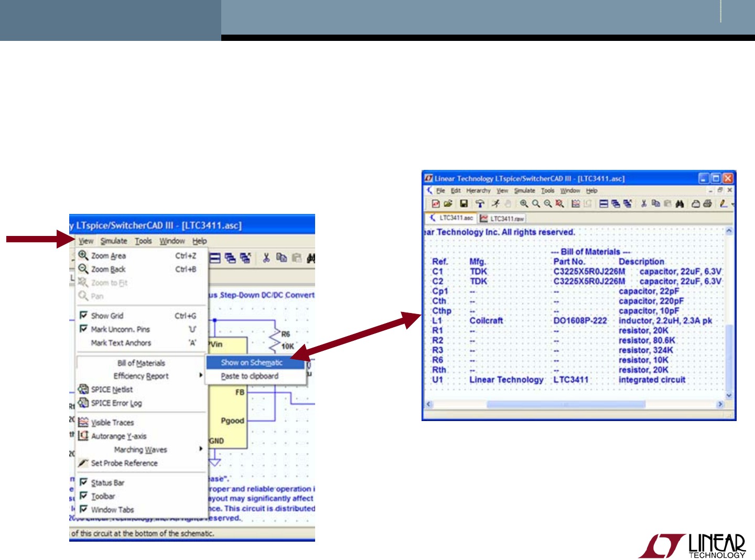Expand the Marching Waves submenu
The height and width of the screenshot is (560, 755).
click(141, 450)
